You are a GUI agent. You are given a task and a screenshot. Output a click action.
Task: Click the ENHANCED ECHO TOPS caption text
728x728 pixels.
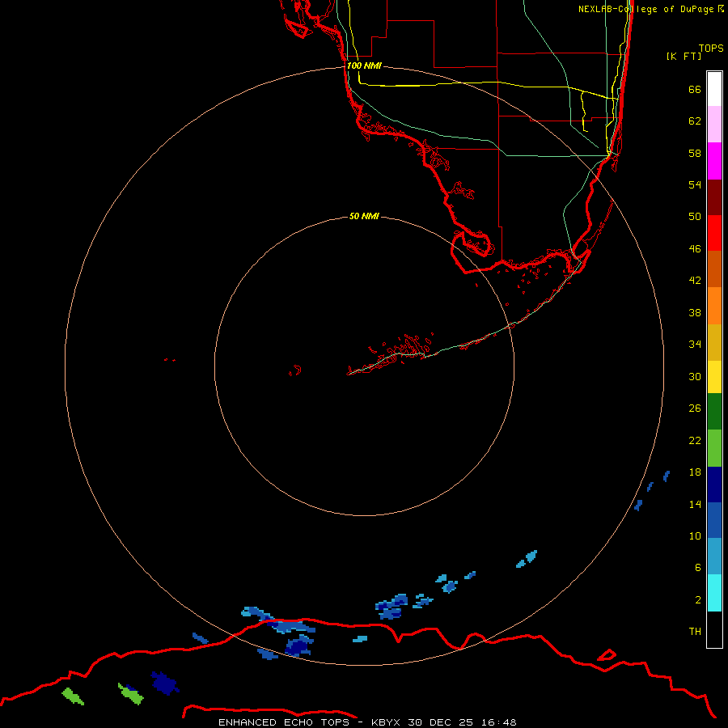285,722
